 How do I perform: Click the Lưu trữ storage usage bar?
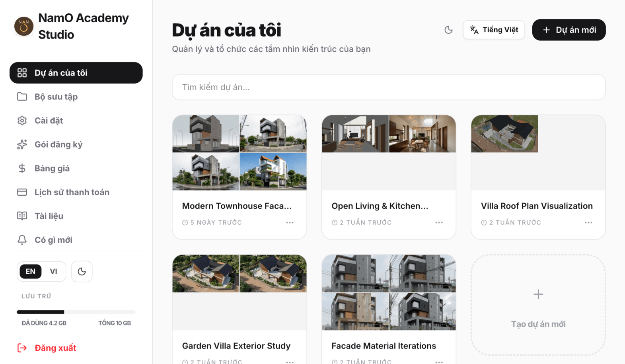tap(76, 312)
